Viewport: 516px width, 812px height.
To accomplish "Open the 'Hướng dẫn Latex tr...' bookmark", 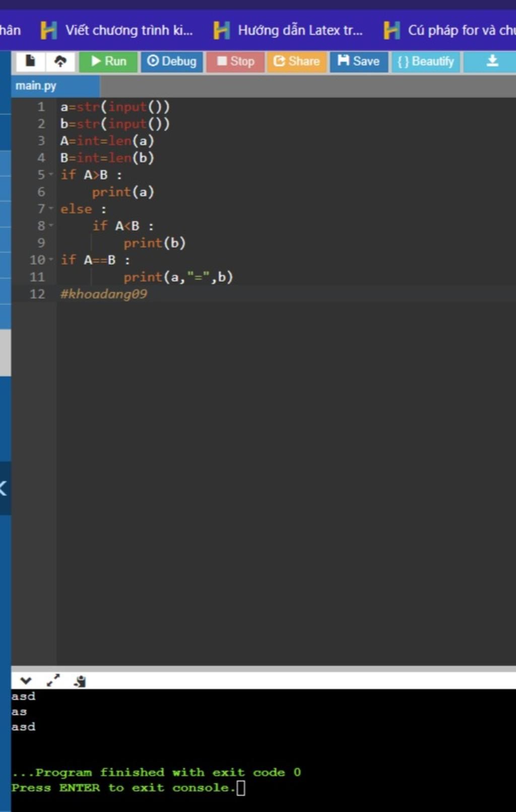I will 288,30.
